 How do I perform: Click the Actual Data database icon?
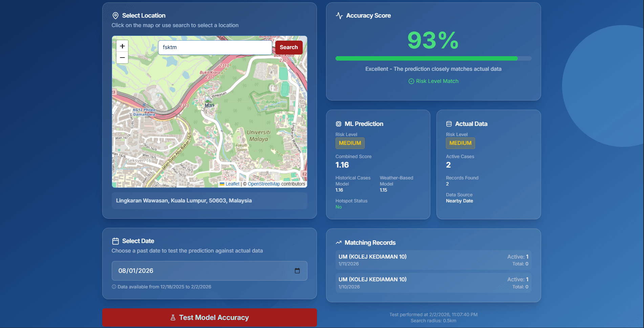(x=449, y=124)
